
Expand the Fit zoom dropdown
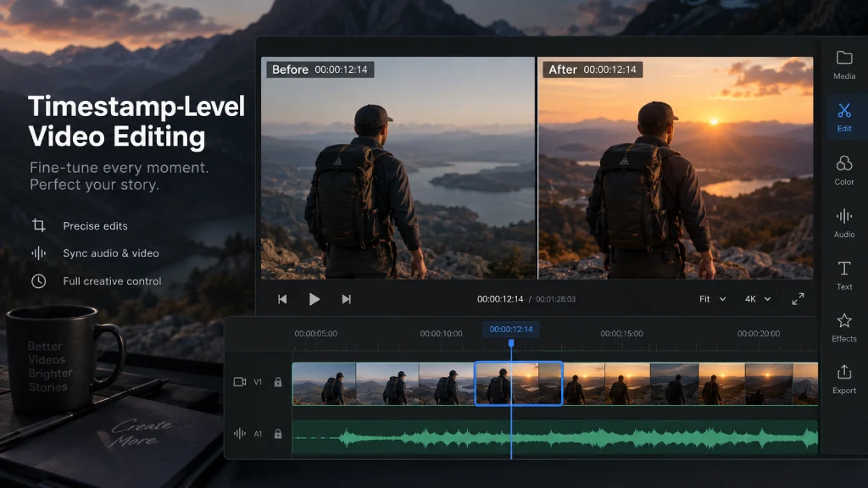[712, 299]
